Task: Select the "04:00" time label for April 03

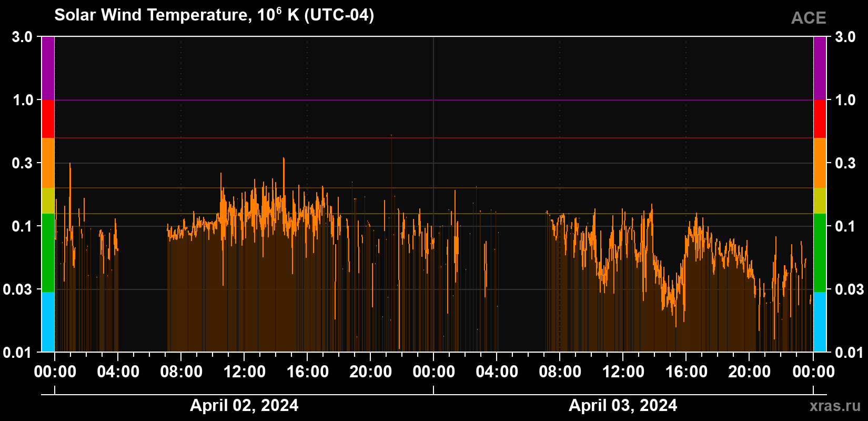Action: (x=497, y=372)
